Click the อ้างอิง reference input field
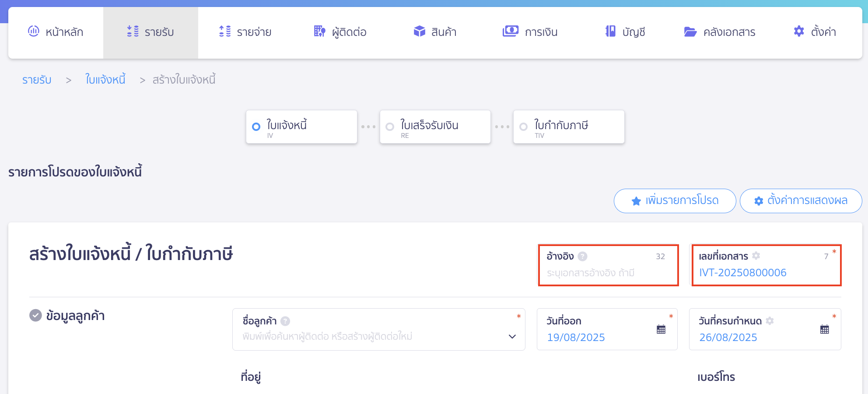The image size is (868, 394). [x=608, y=273]
